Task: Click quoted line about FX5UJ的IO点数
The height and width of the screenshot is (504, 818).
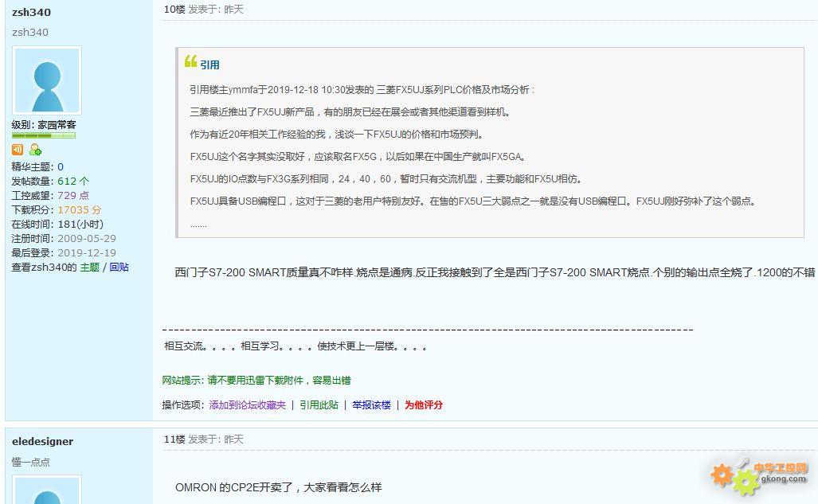Action: [x=386, y=179]
